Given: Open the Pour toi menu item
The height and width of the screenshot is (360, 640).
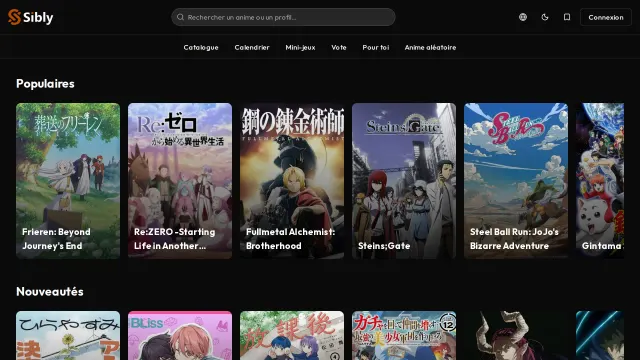Looking at the screenshot, I should pos(376,47).
